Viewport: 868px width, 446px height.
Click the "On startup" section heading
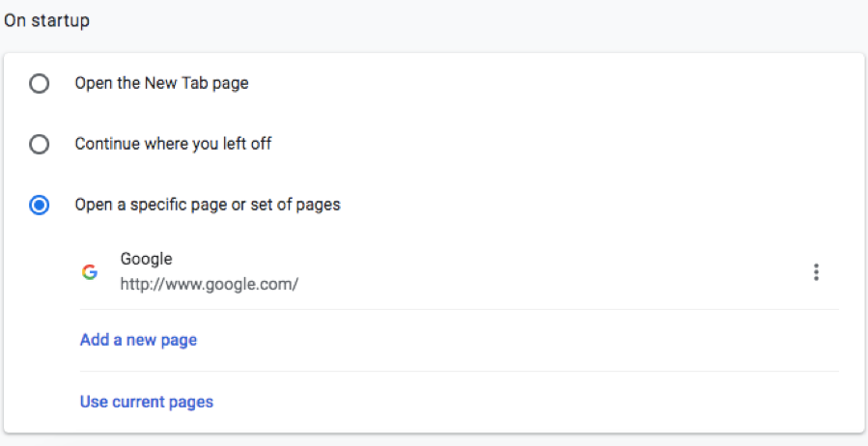(x=47, y=20)
